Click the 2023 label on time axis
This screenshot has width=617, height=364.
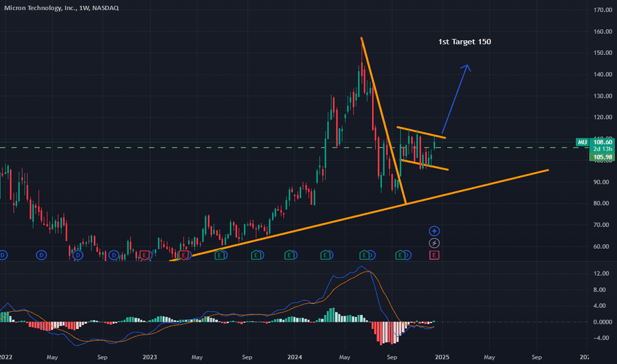tap(150, 357)
